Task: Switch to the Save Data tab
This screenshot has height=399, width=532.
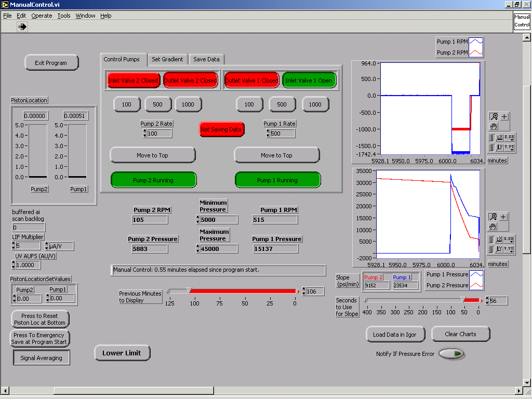Action: 206,59
